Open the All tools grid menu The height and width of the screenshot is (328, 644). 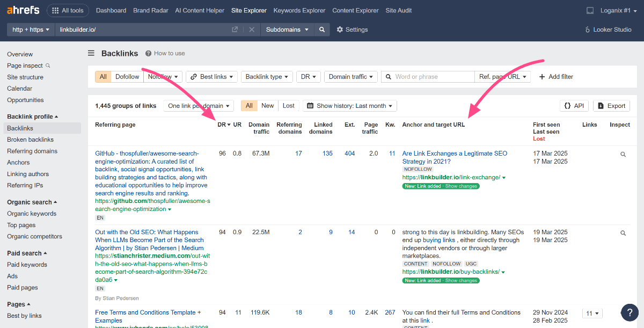coord(68,10)
